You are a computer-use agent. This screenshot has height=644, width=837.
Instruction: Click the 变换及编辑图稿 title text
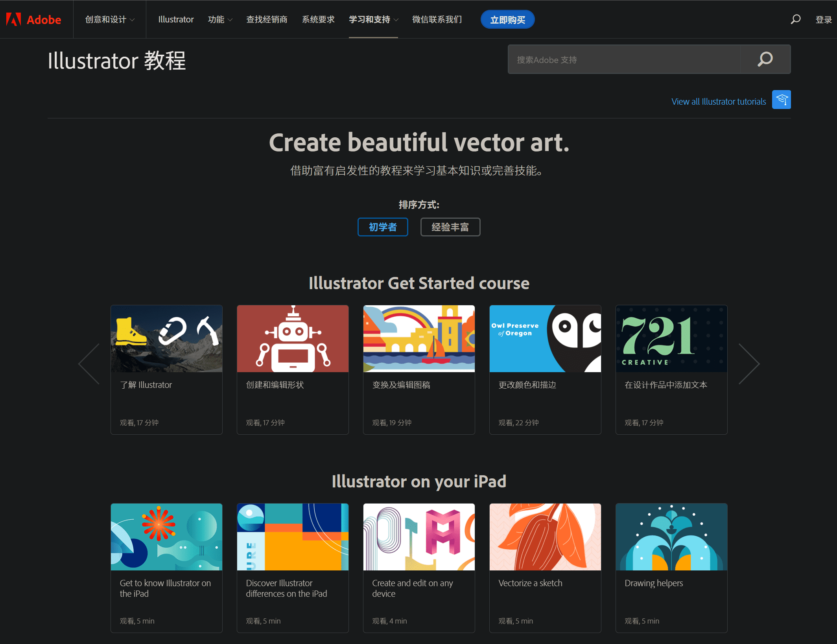[x=401, y=385]
